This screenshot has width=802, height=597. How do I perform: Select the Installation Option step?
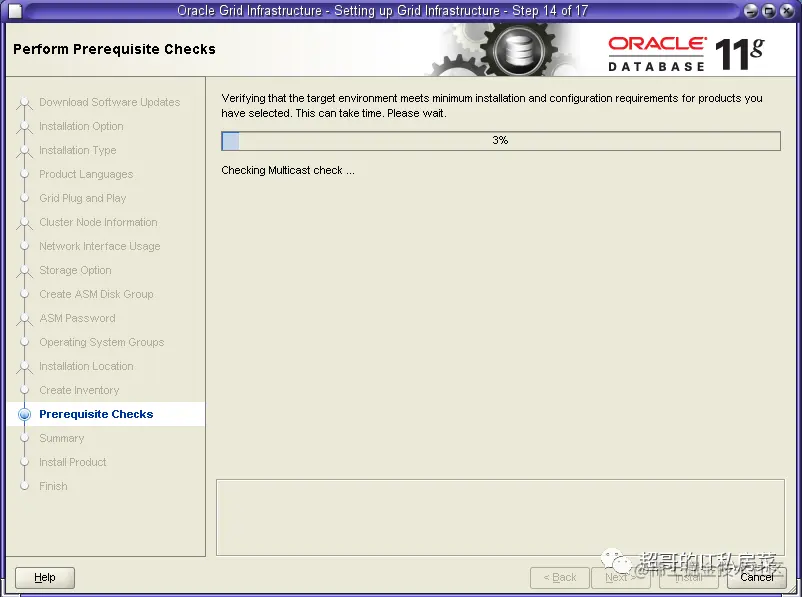(x=81, y=126)
